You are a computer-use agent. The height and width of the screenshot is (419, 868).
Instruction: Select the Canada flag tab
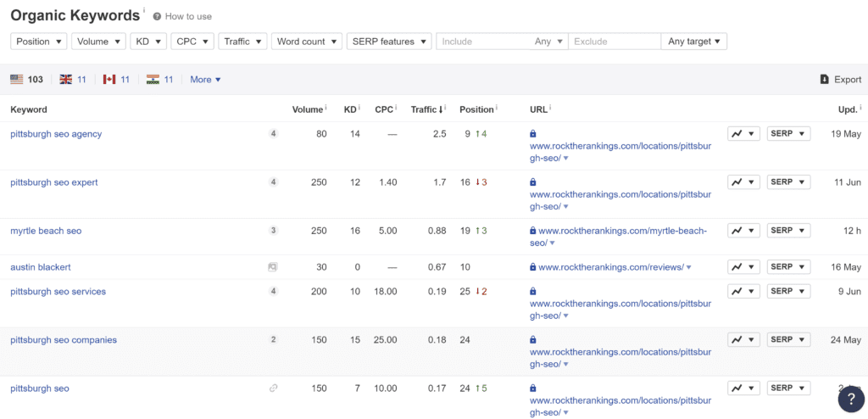tap(116, 79)
